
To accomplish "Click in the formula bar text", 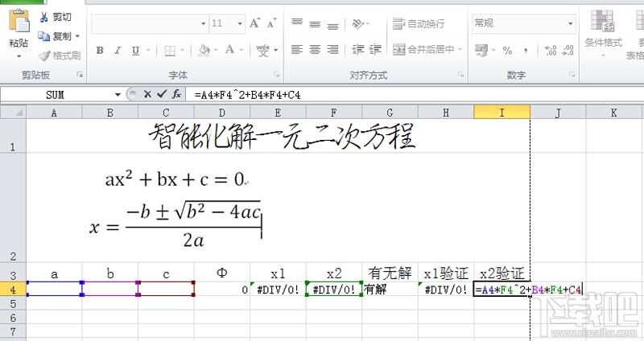I will [248, 95].
